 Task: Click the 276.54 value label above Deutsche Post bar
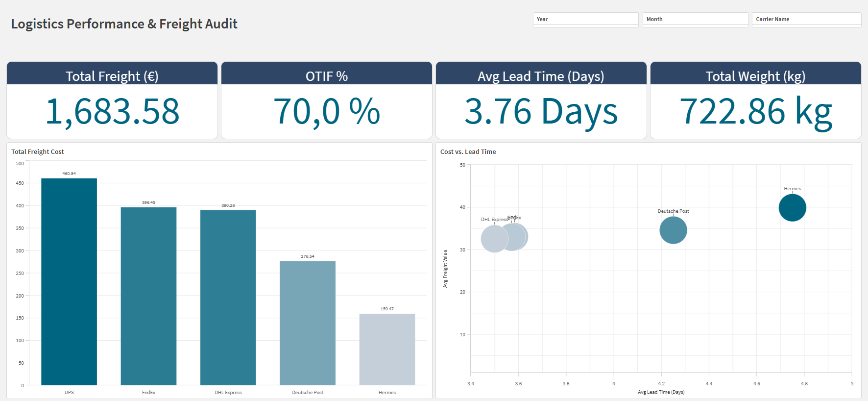[x=308, y=256]
